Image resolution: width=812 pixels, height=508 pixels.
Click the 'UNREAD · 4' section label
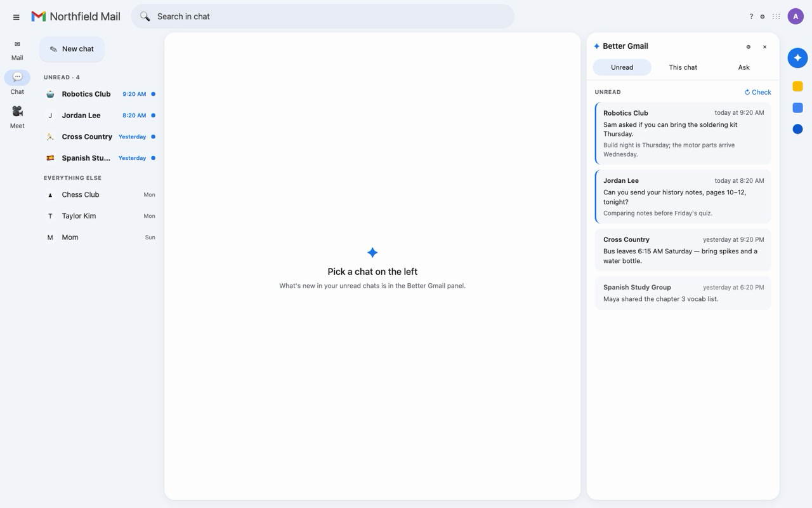coord(62,77)
